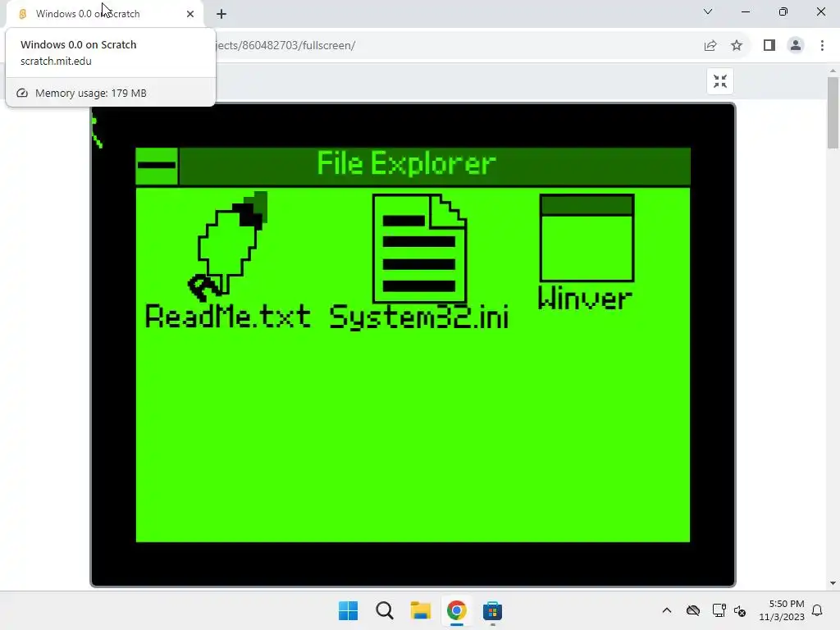Screen dimensions: 840x630
Task: Click the Winver label text
Action: coord(585,298)
